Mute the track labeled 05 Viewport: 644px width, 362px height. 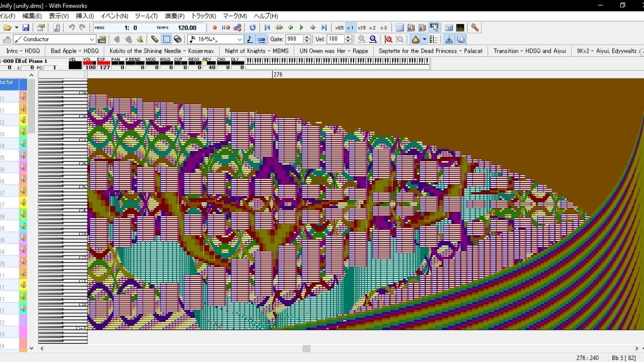point(23,155)
